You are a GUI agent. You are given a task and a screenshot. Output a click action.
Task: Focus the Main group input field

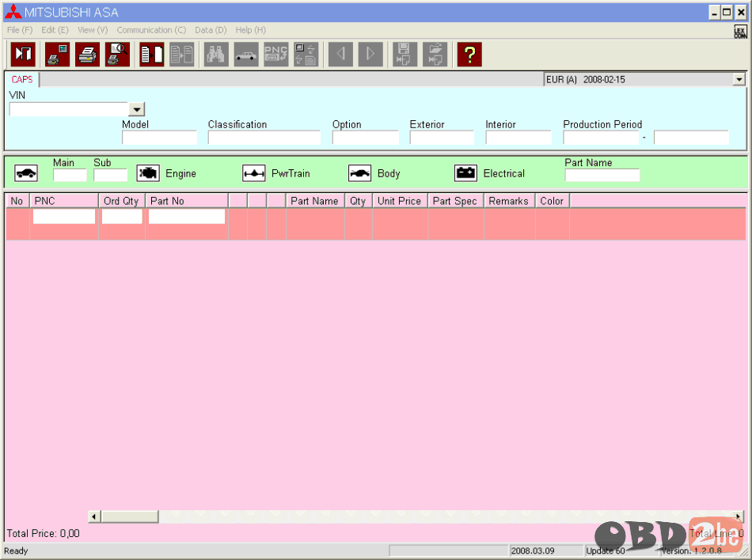tap(70, 176)
